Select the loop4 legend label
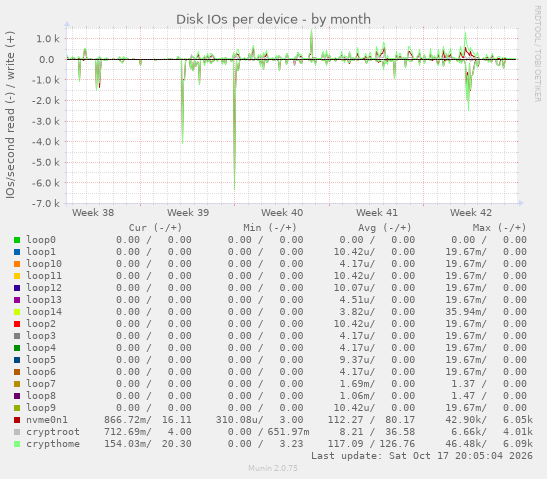Screen dimensions: 547x479 [x=41, y=348]
